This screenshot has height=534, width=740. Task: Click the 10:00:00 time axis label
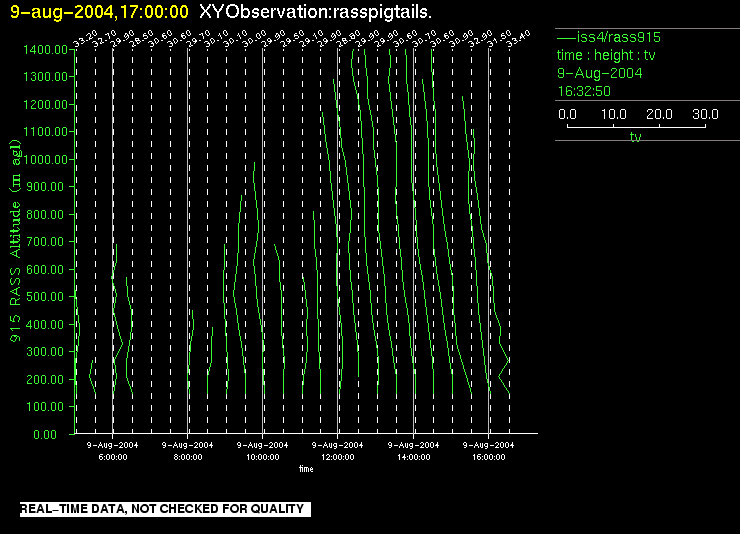(263, 456)
